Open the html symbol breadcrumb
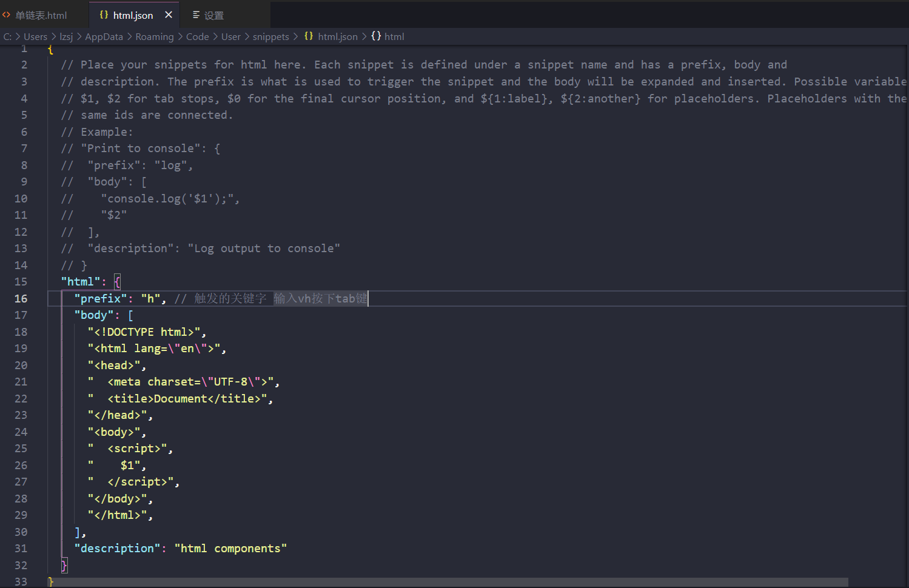 394,36
